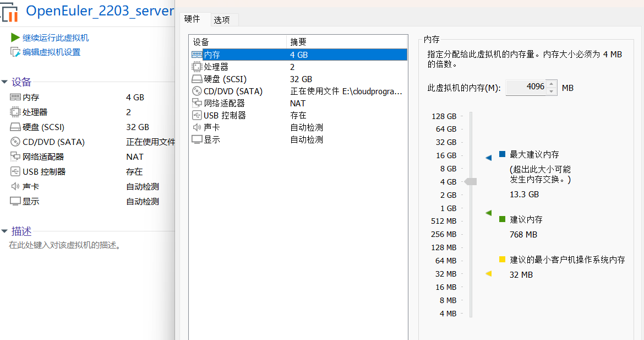This screenshot has height=340, width=644.
Task: Click memory icon in hardware list dialog
Action: (x=197, y=55)
